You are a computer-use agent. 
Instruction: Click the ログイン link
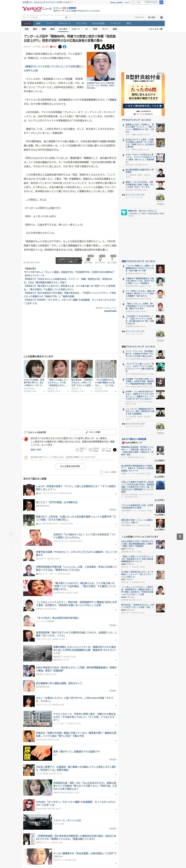click(x=57, y=11)
